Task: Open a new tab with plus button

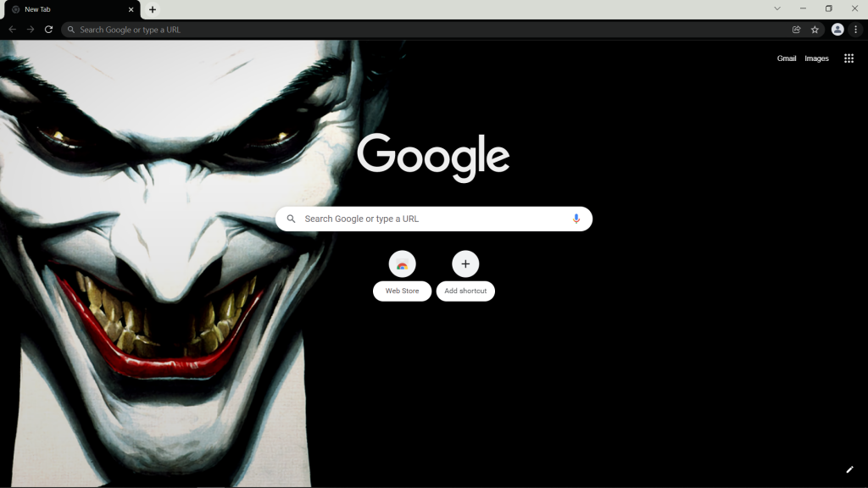Action: coord(153,9)
